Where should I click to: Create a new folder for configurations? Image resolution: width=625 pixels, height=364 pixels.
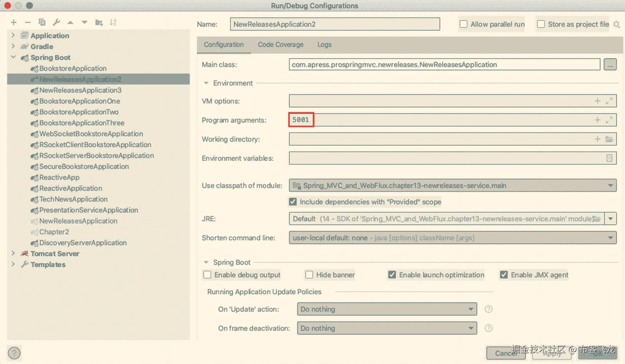click(99, 22)
